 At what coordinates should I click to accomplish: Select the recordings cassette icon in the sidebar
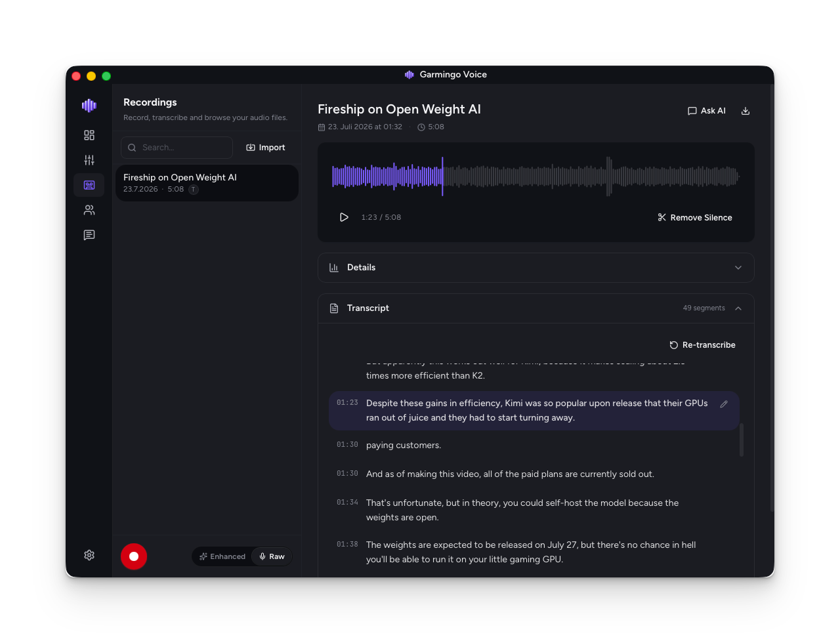coord(89,185)
